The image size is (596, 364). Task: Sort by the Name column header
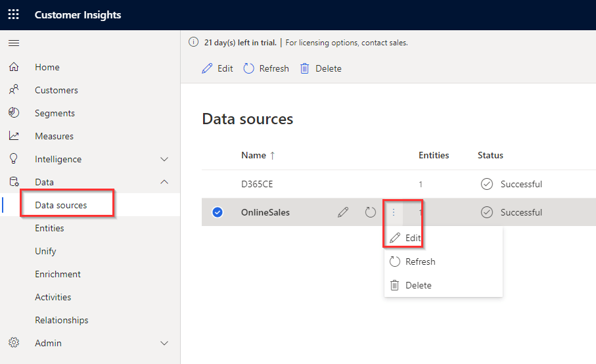point(253,155)
